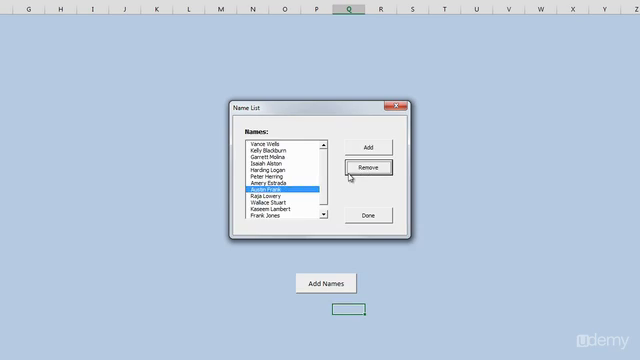Click the names listbox scrollbar thumb

pyautogui.click(x=323, y=177)
